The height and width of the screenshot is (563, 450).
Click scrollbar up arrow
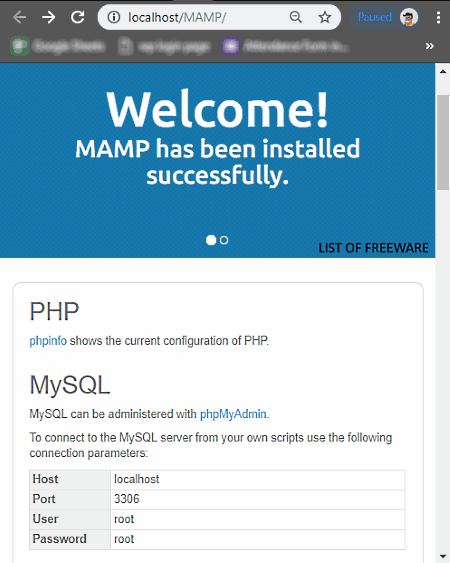443,71
